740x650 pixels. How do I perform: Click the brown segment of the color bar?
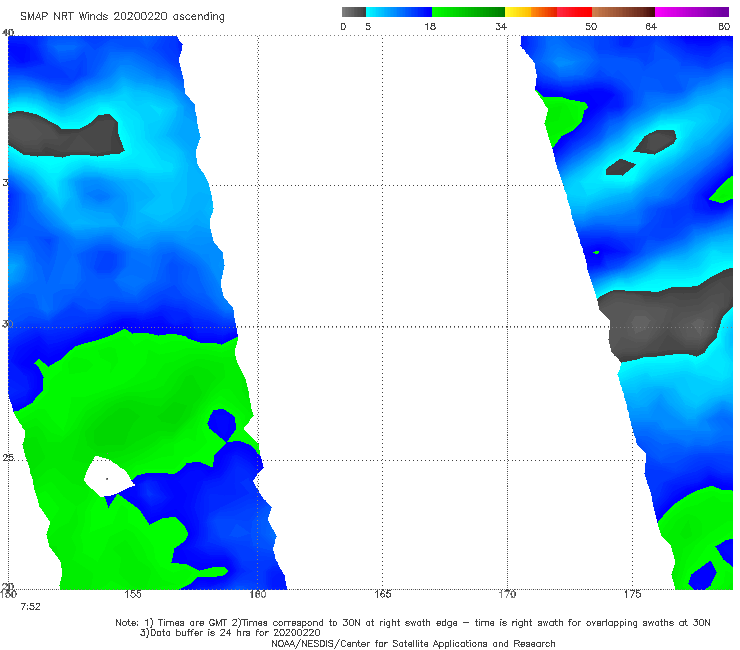click(x=623, y=12)
